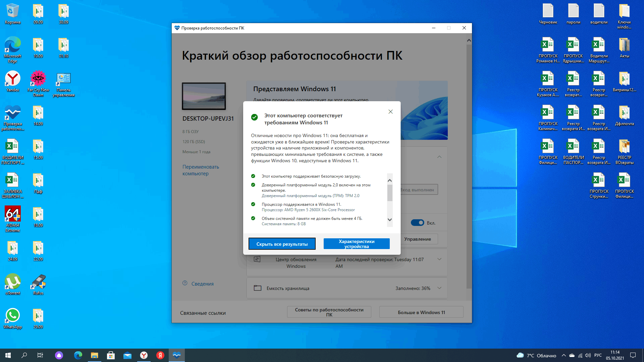Open the РЕЕСТР ВОзвраты folder

click(x=624, y=152)
